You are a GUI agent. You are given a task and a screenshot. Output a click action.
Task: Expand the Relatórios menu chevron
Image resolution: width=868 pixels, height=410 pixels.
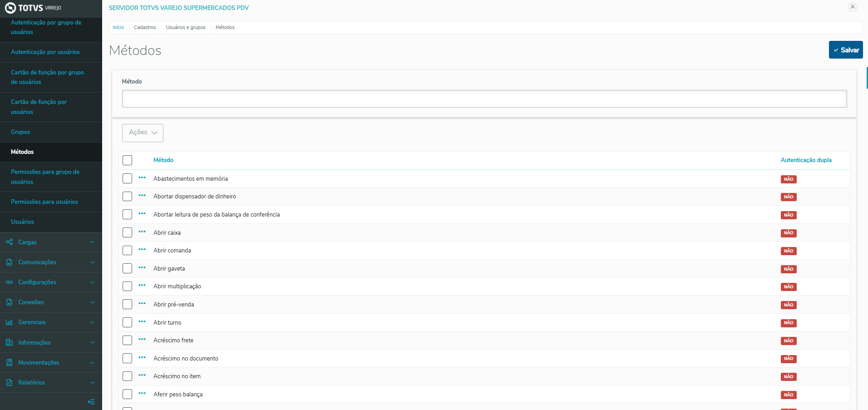coord(93,383)
